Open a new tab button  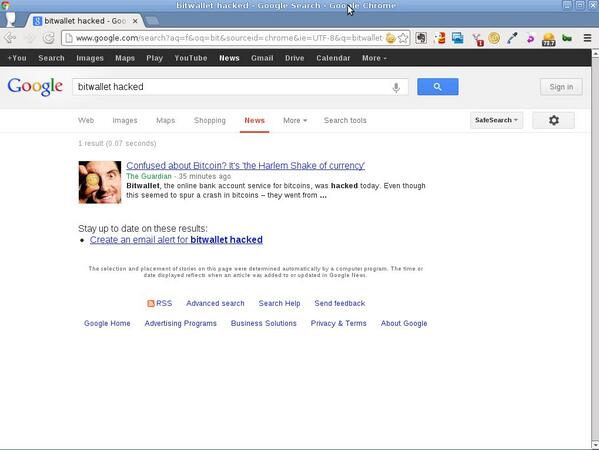pos(152,21)
